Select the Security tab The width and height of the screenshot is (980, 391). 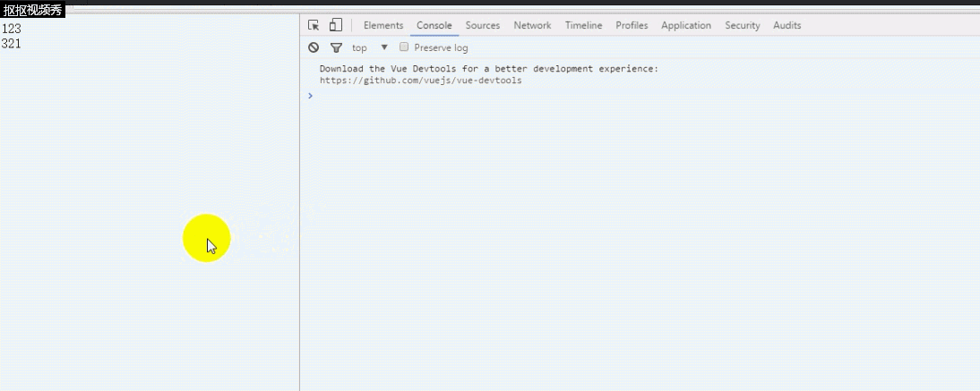pos(743,26)
